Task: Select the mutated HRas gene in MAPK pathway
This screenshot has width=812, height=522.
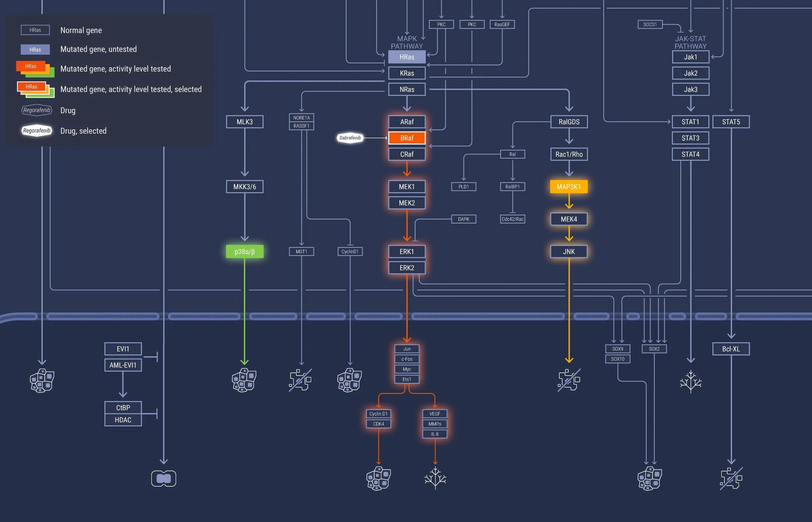Action: tap(407, 57)
